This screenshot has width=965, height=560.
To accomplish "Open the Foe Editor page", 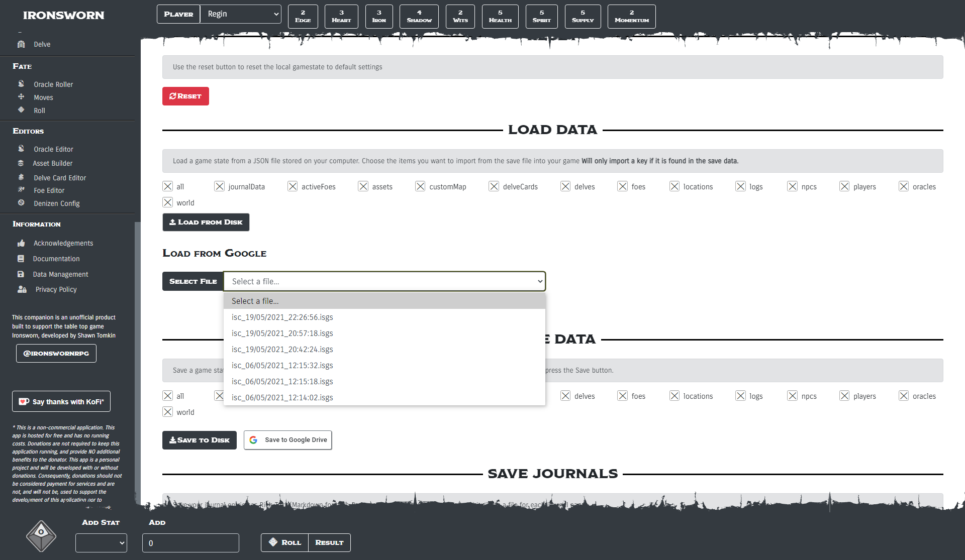I will click(x=49, y=190).
